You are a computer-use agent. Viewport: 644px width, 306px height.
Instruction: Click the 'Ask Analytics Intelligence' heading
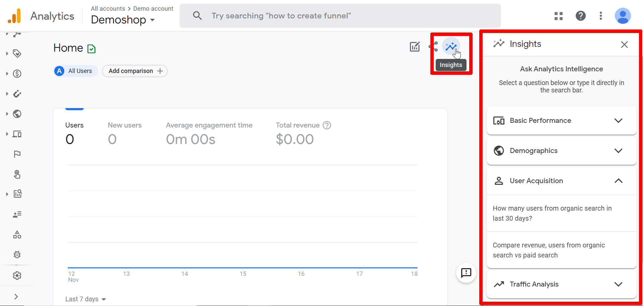[x=562, y=69]
